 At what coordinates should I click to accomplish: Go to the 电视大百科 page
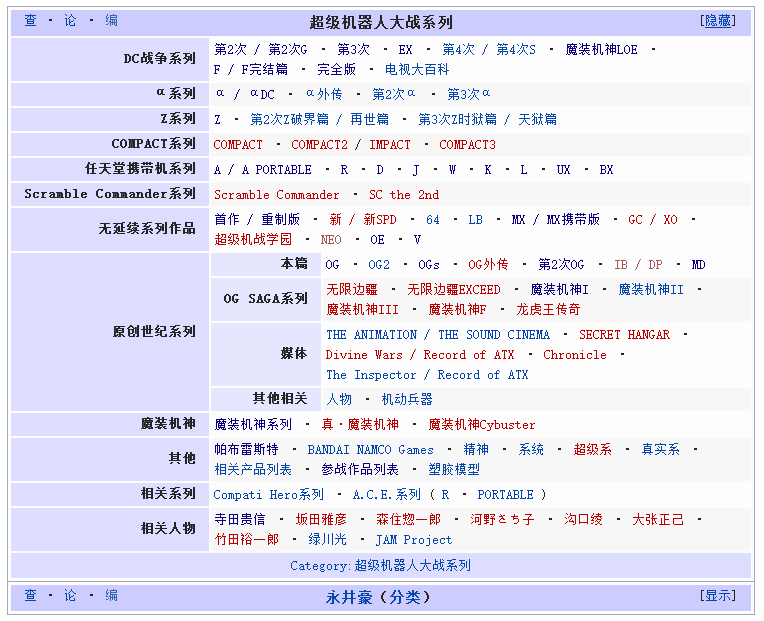click(417, 70)
